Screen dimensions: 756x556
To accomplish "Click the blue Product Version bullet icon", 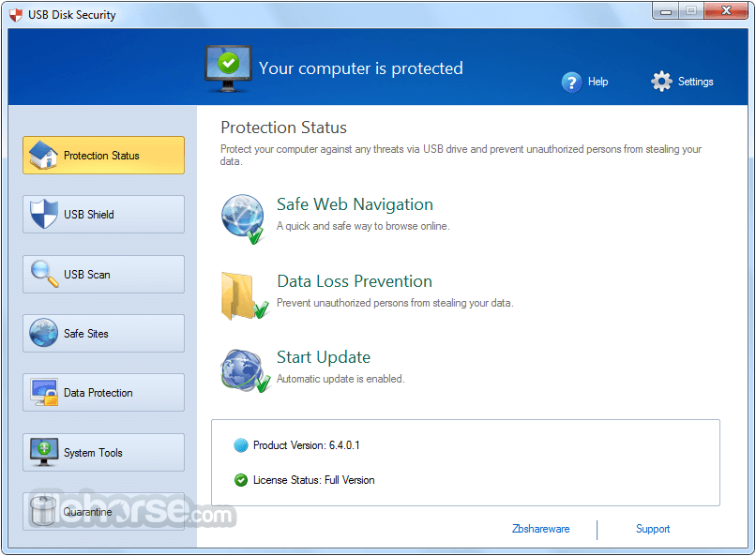I will pos(241,445).
